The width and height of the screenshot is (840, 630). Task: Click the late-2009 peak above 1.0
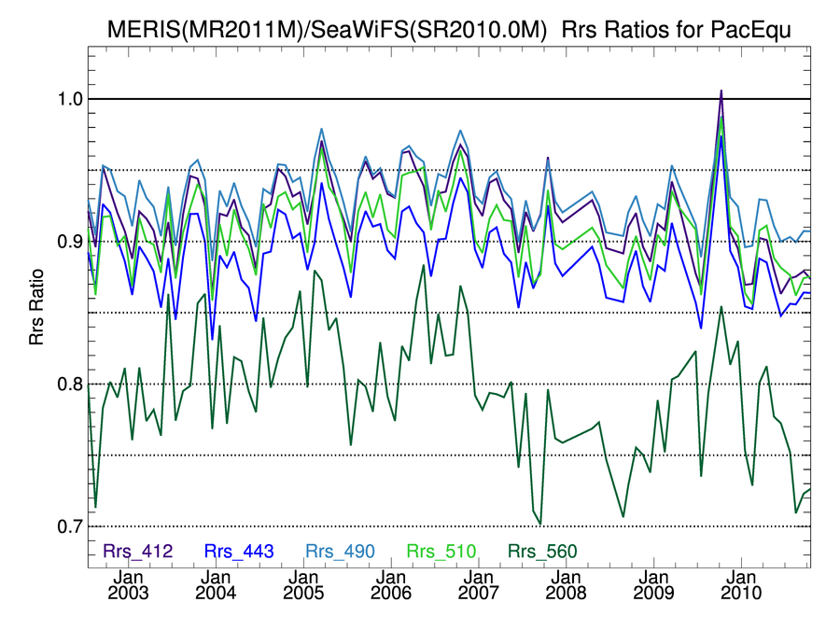pyautogui.click(x=721, y=91)
